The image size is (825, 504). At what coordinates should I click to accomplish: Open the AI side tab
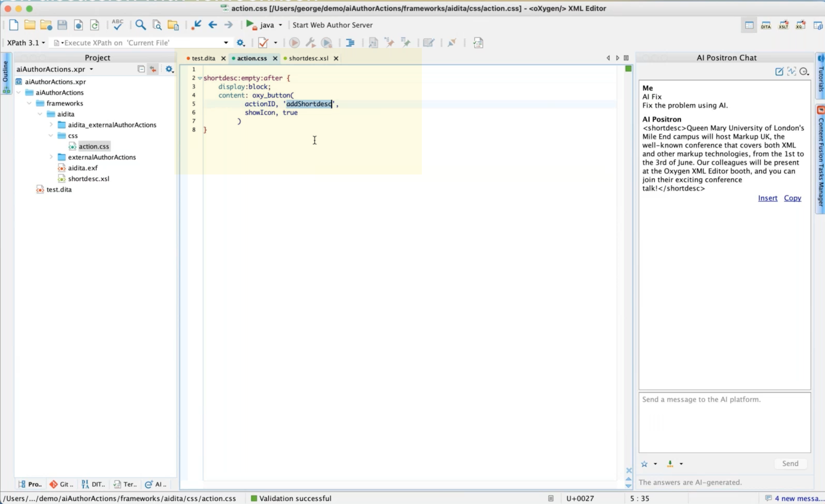[156, 484]
